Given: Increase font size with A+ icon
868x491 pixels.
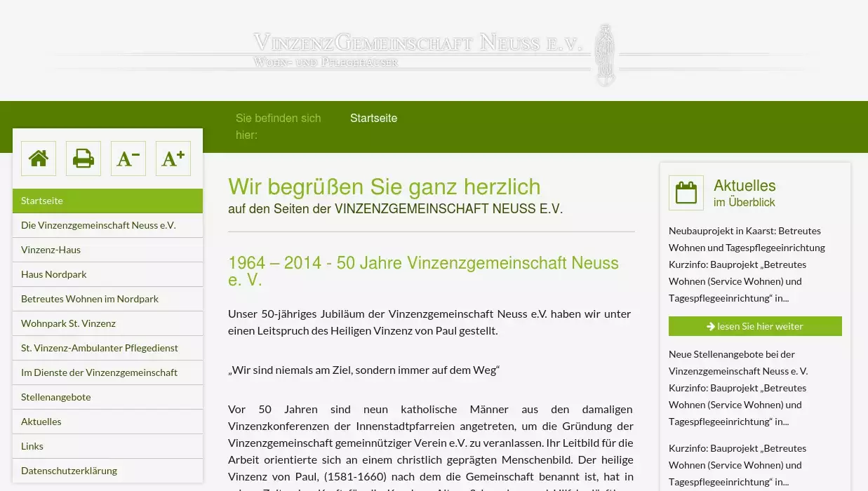Looking at the screenshot, I should 173,159.
